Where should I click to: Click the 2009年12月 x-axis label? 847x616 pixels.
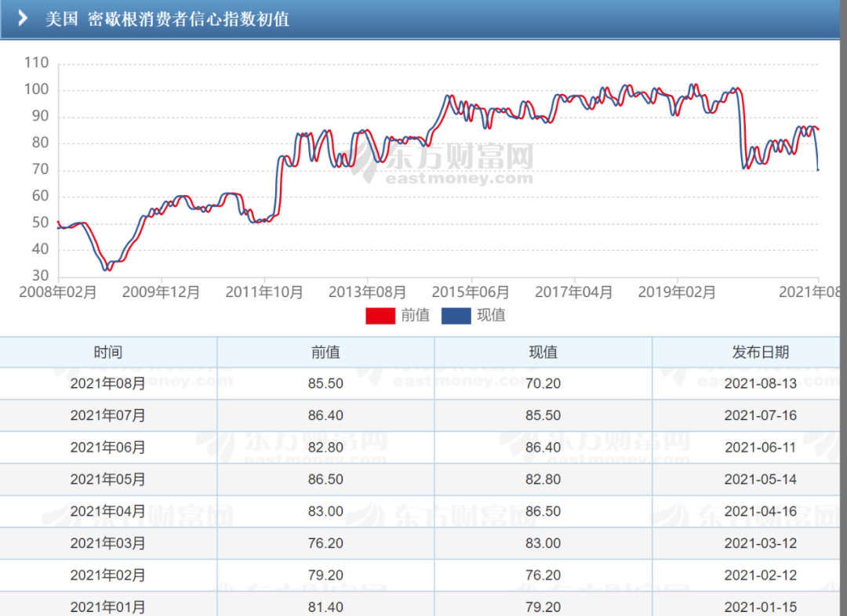pos(161,292)
